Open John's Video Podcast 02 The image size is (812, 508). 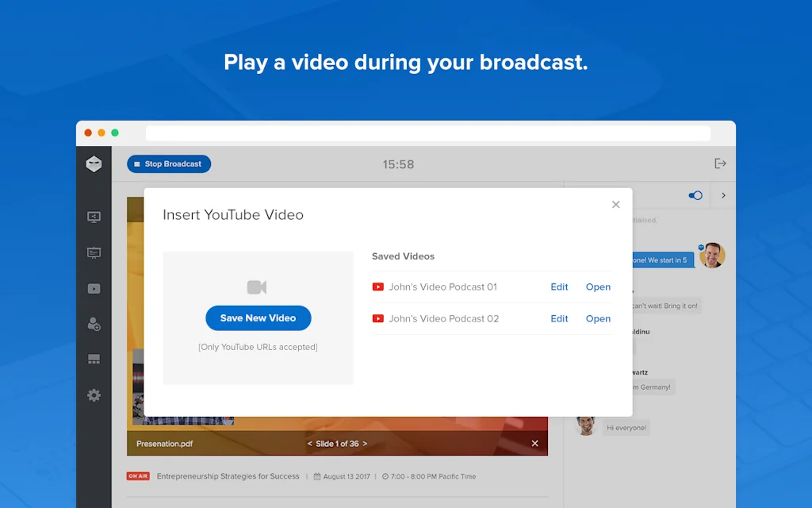tap(598, 318)
